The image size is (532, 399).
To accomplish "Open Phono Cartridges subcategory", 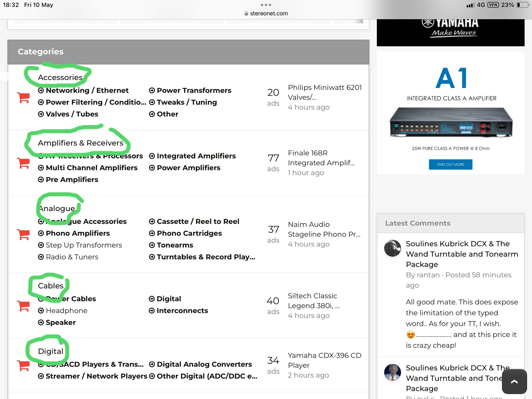I will (189, 233).
